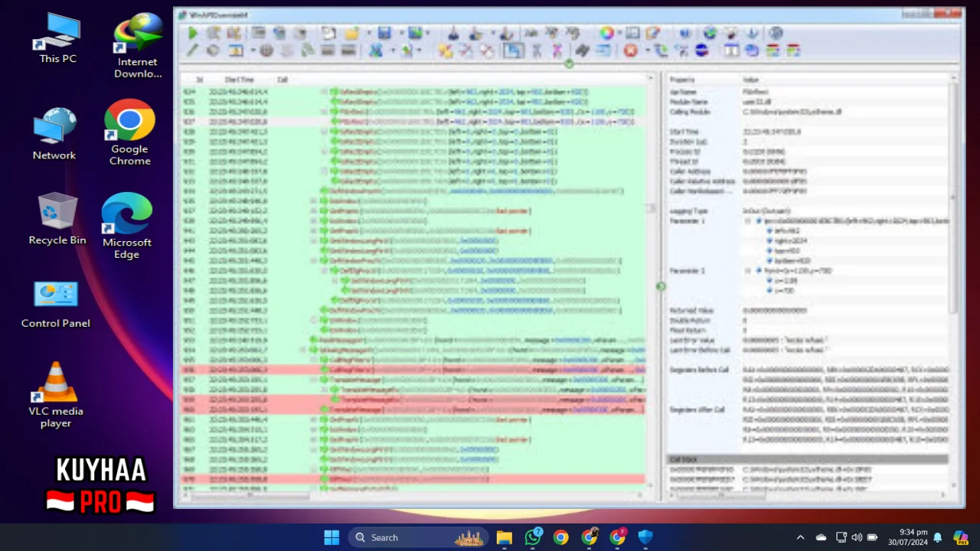Click the pencil icon in second toolbar row
The height and width of the screenshot is (551, 980).
[192, 51]
